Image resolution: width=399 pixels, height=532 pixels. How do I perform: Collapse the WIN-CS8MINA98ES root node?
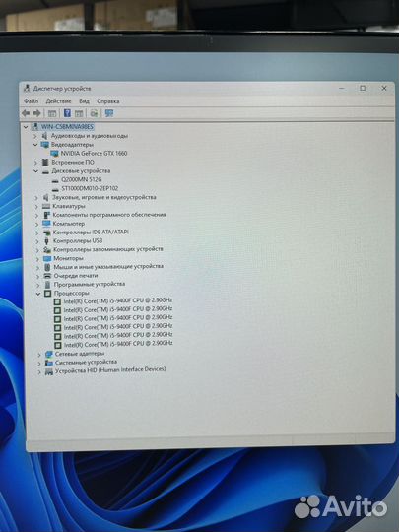pos(26,127)
